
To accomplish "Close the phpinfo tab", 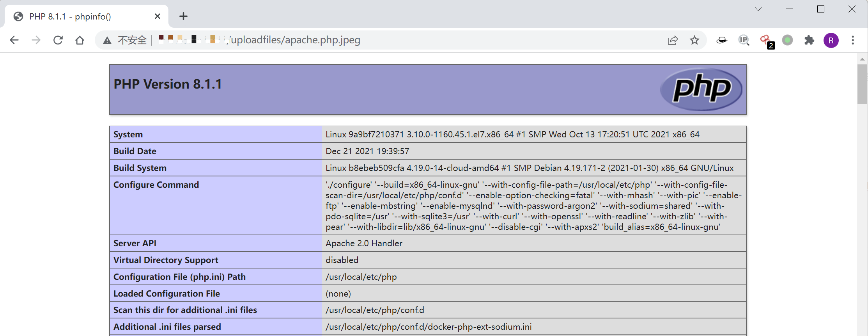I will (158, 16).
